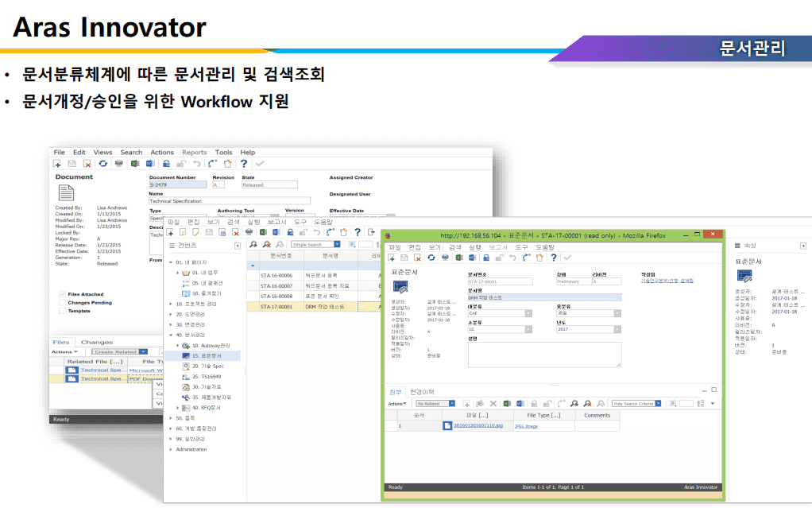This screenshot has width=812, height=508.
Task: Open the Hide Search Criteria dropdown
Action: [x=658, y=404]
